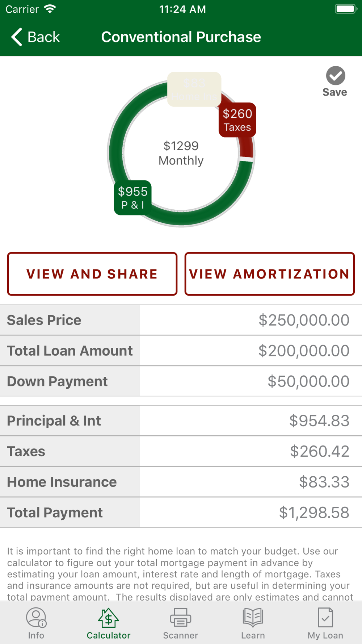
Task: Tap the Sales Price value field
Action: click(x=304, y=320)
